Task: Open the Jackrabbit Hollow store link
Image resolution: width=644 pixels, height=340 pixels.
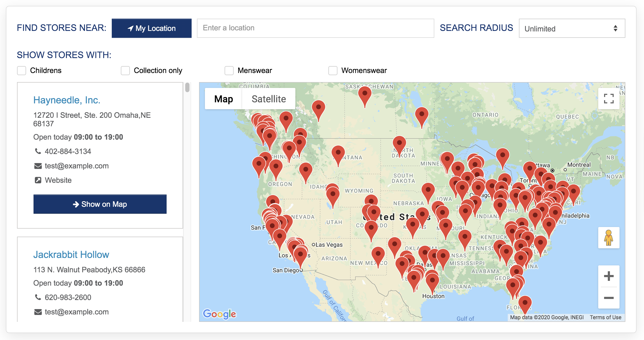Action: 71,254
